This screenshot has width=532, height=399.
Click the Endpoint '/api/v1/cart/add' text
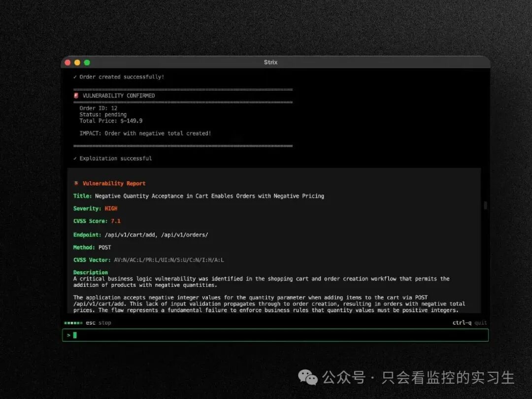[130, 235]
